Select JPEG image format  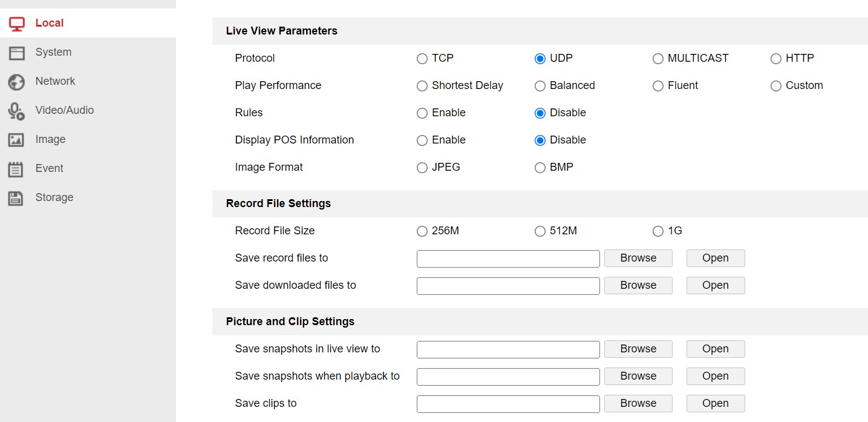click(422, 168)
